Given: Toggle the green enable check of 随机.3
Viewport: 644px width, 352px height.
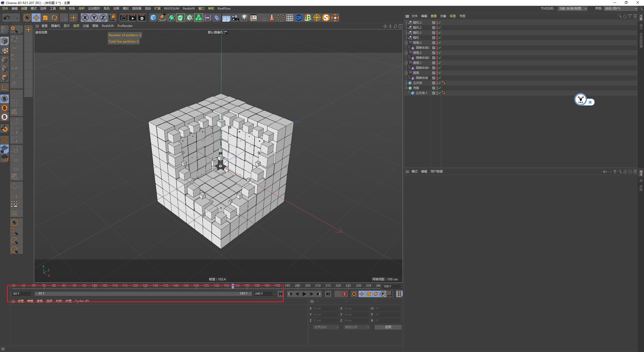Looking at the screenshot, I should (439, 23).
